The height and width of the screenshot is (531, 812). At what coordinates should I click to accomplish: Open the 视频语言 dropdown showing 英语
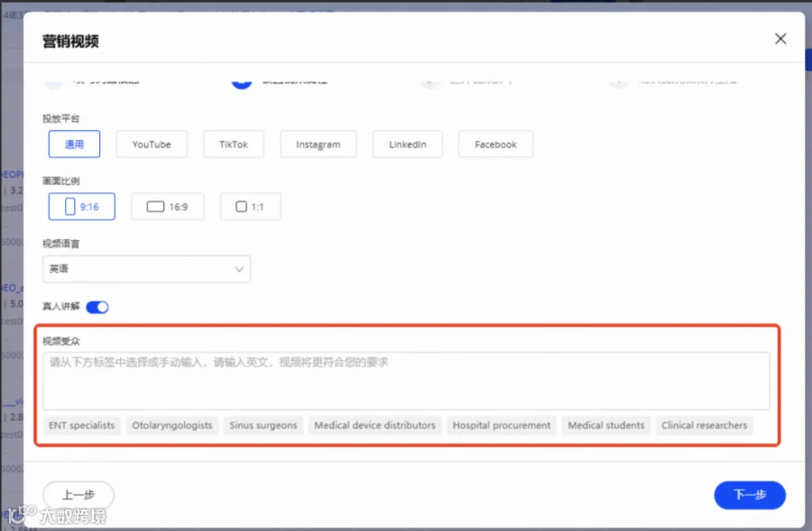146,269
